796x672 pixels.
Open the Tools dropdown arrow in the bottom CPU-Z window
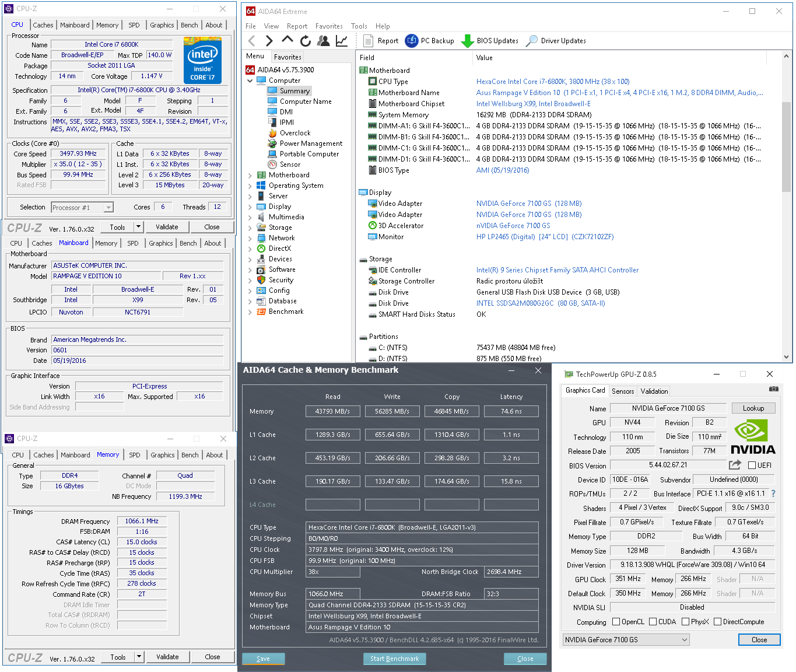point(139,657)
